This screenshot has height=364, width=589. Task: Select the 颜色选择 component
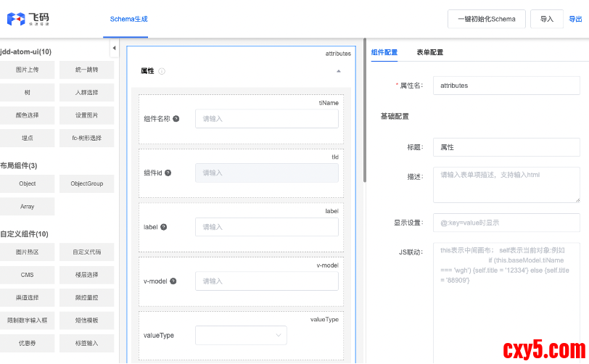tap(27, 115)
